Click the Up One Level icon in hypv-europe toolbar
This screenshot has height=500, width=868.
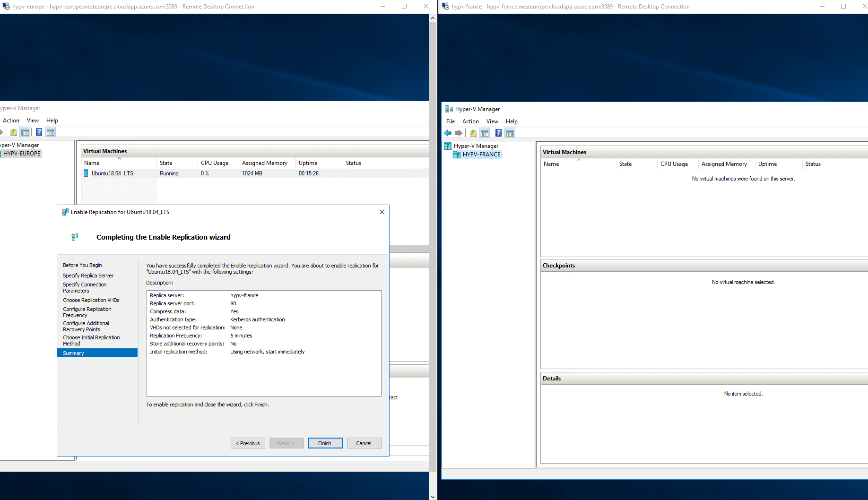point(14,132)
